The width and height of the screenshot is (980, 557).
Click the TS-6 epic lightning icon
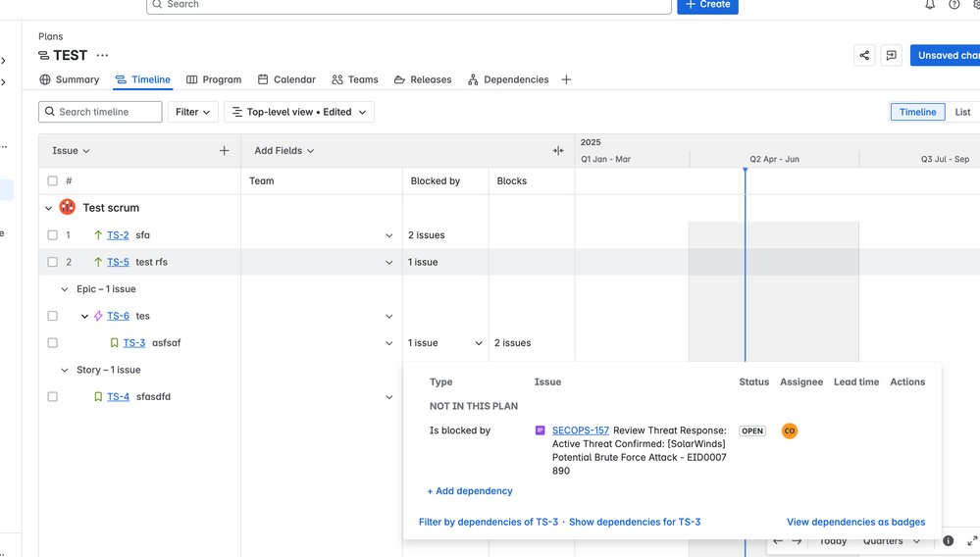pyautogui.click(x=98, y=316)
